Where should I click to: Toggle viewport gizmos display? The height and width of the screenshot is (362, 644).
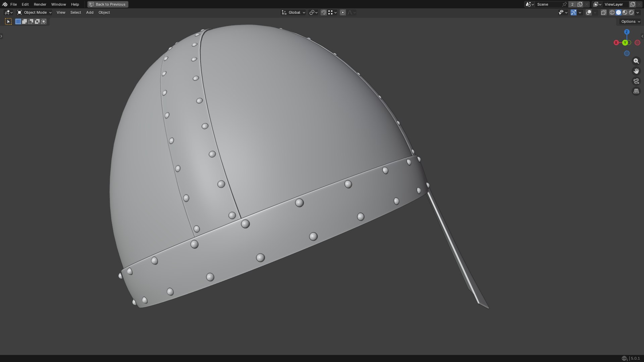[574, 12]
